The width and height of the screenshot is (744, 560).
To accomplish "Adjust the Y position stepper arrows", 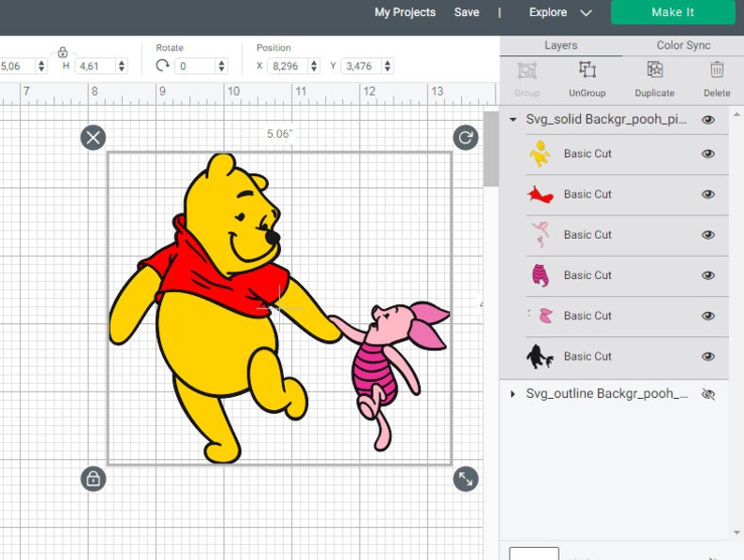I will [x=387, y=66].
